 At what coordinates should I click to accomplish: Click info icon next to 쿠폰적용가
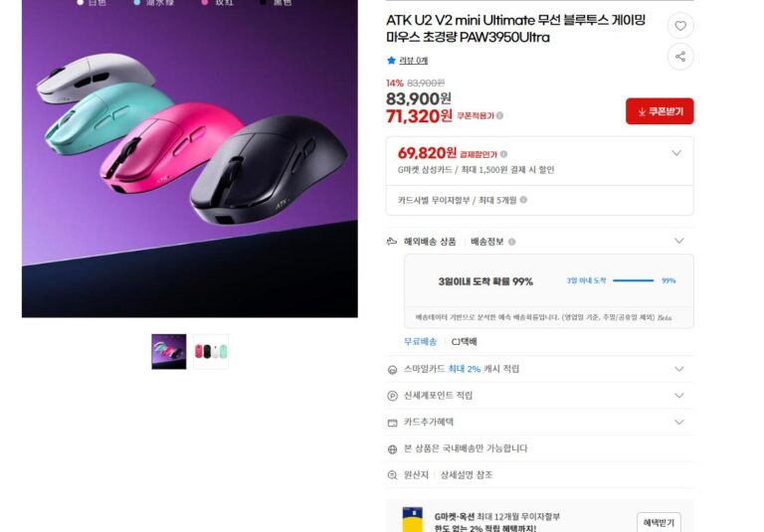pos(500,116)
